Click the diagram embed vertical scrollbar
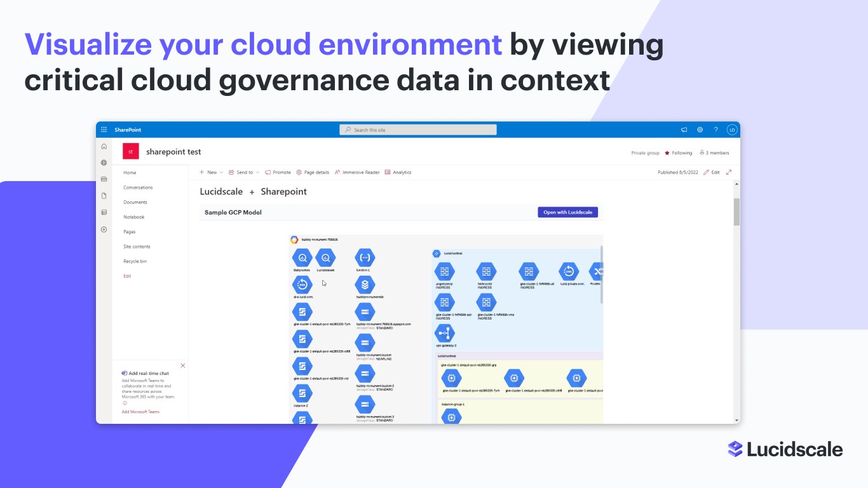The image size is (868, 488). (601, 273)
